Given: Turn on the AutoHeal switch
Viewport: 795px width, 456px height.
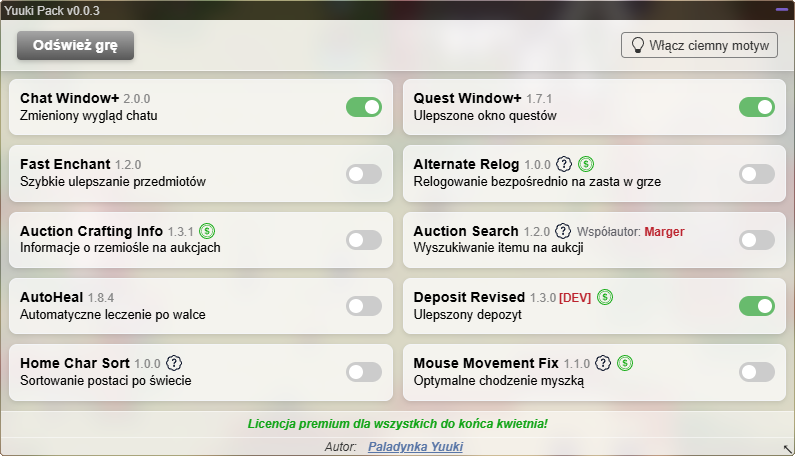Looking at the screenshot, I should (x=364, y=306).
